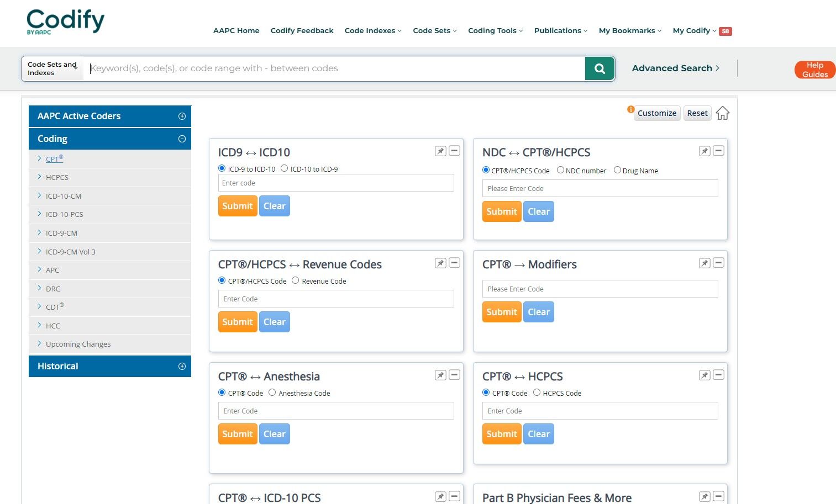Screen dimensions: 836x504
Task: Click the Modifiers Please Enter Code field
Action: coord(600,289)
